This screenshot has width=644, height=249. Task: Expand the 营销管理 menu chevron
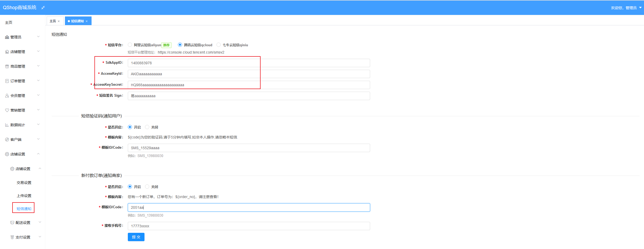(x=38, y=110)
